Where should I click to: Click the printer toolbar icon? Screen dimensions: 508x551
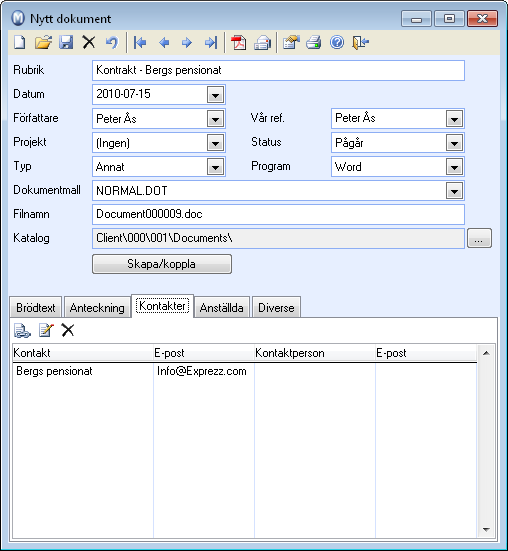coord(314,43)
